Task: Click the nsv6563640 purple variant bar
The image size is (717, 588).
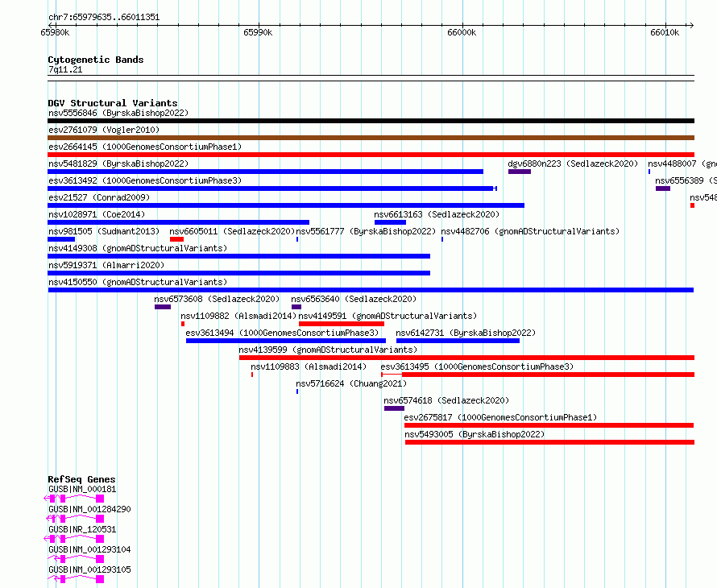Action: point(296,307)
